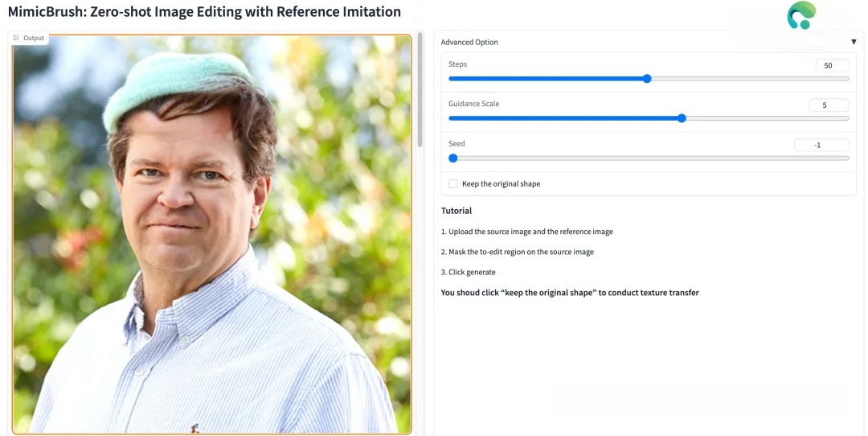Click the Steps slider handle

coord(647,79)
